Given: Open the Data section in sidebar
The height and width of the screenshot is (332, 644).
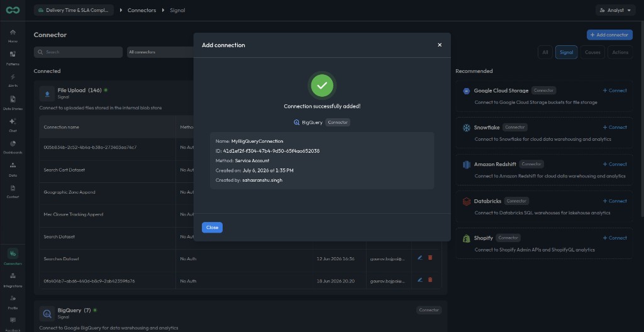Looking at the screenshot, I should point(13,169).
